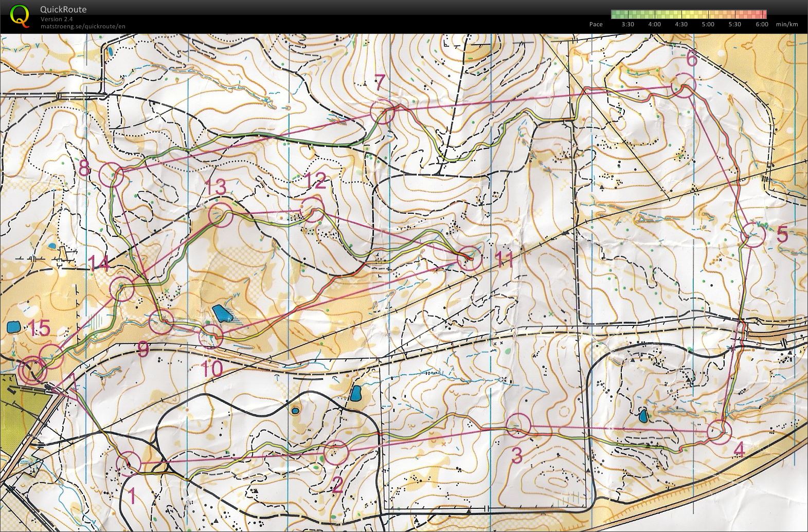Image resolution: width=808 pixels, height=532 pixels.
Task: Open the matstroeng.se/quickroute/en link
Action: point(83,26)
